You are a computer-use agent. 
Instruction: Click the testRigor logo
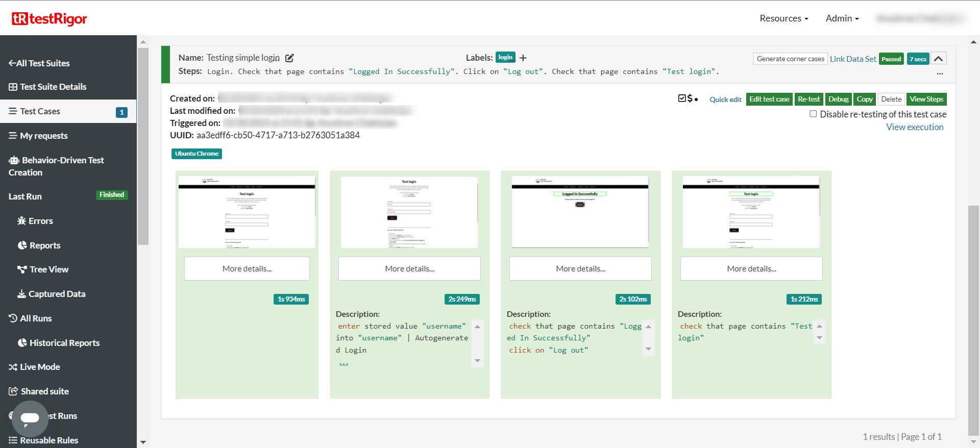(49, 19)
